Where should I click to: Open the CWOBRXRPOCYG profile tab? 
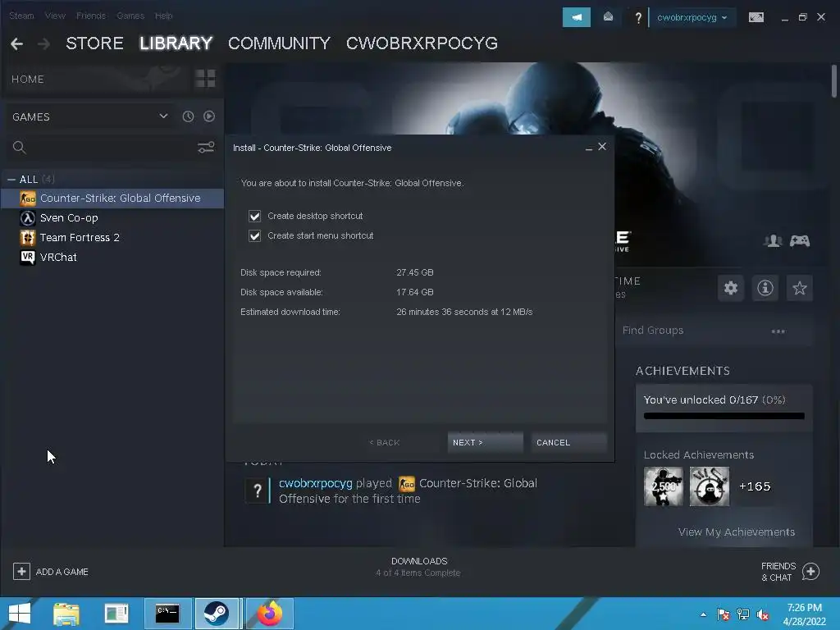[x=422, y=43]
